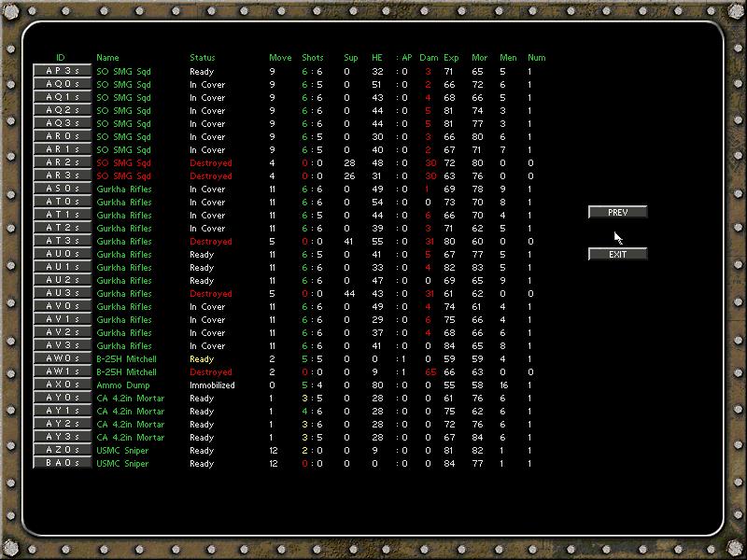This screenshot has height=560, width=747.
Task: Click the Status column header
Action: click(203, 58)
